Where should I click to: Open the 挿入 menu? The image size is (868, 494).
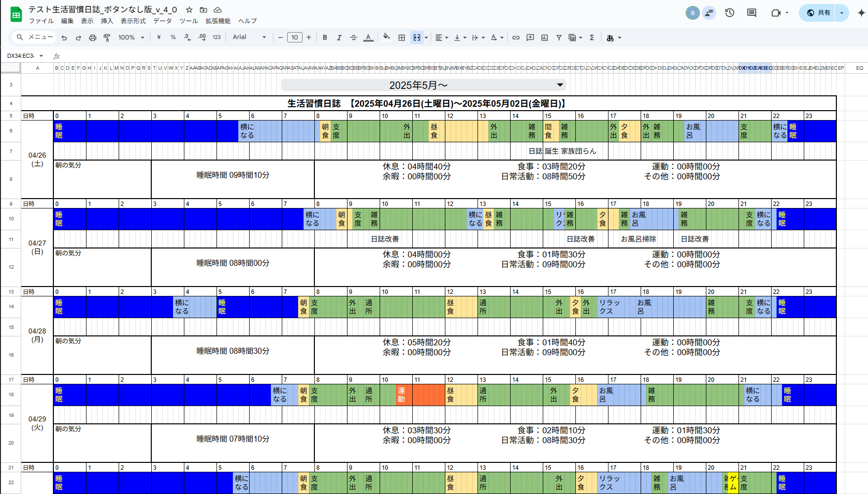click(x=107, y=21)
